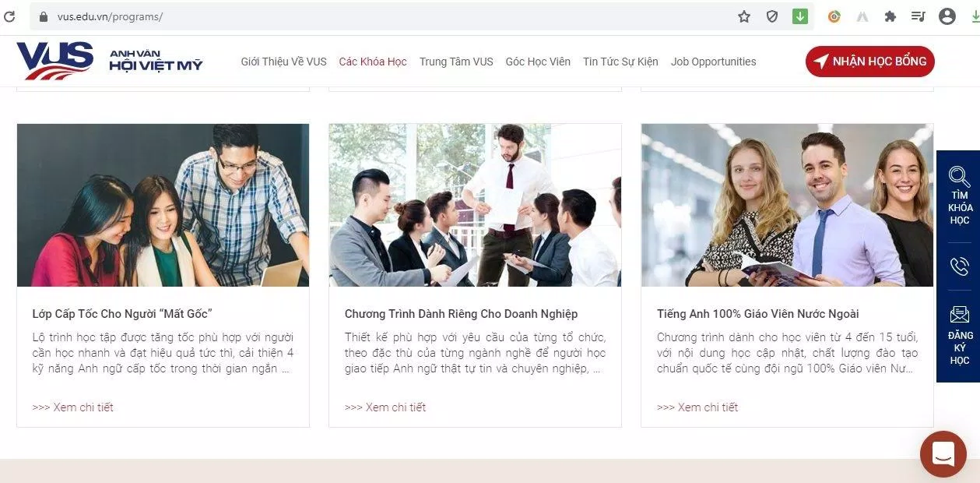Select Tin Tức Sự Kiện in the navigation
This screenshot has width=980, height=483.
(x=620, y=62)
